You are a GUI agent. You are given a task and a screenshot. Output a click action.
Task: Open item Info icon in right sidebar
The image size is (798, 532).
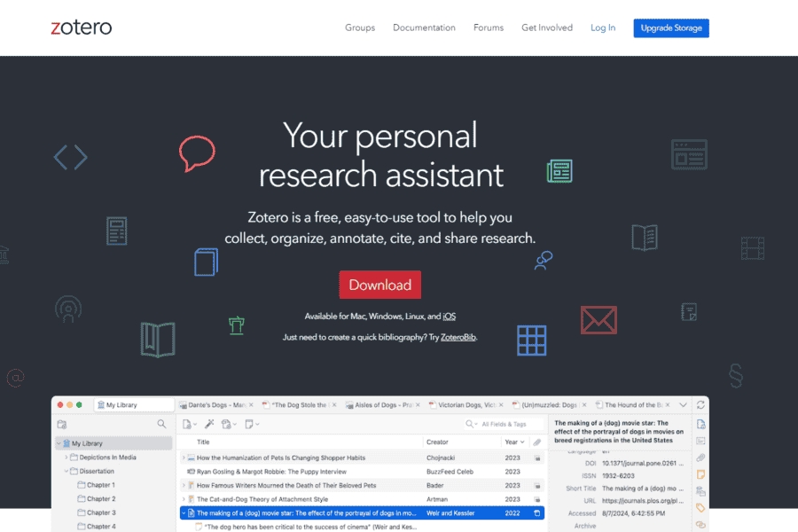[x=700, y=424]
